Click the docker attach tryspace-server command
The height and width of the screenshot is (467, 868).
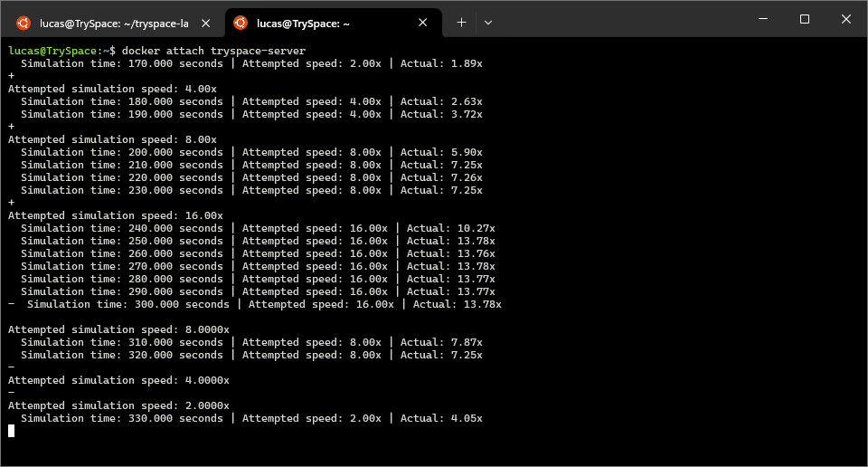(213, 51)
